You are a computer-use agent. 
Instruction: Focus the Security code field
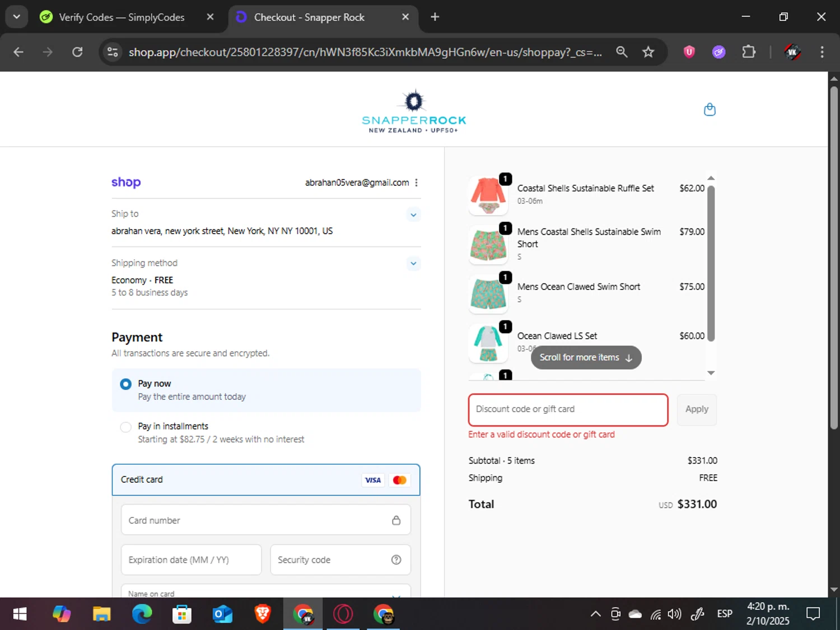[x=340, y=559]
